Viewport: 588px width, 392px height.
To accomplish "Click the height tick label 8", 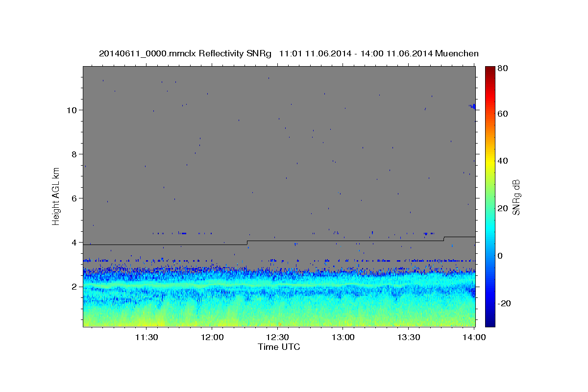I will (73, 154).
